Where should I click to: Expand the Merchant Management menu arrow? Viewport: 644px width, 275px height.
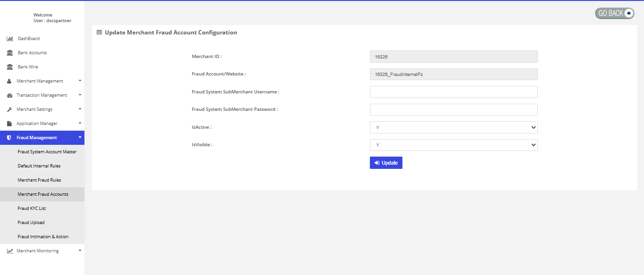click(x=80, y=81)
